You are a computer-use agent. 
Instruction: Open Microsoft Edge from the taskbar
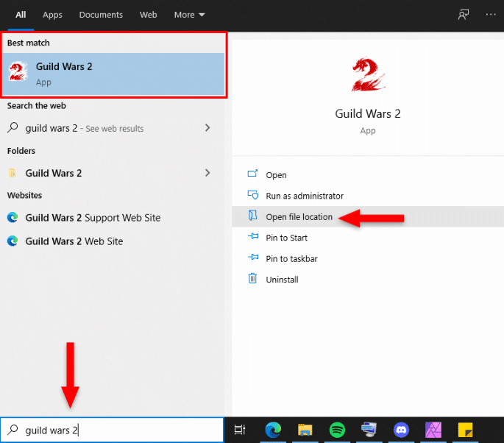point(272,430)
